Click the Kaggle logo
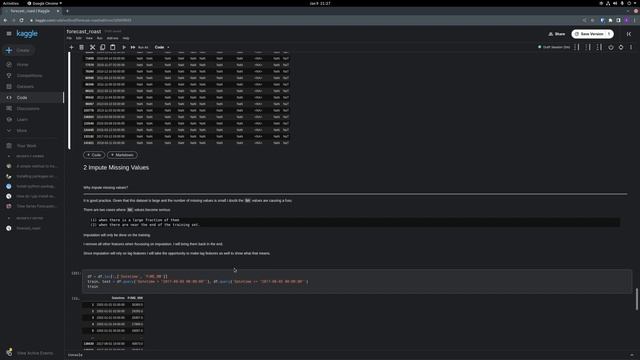 coord(27,33)
